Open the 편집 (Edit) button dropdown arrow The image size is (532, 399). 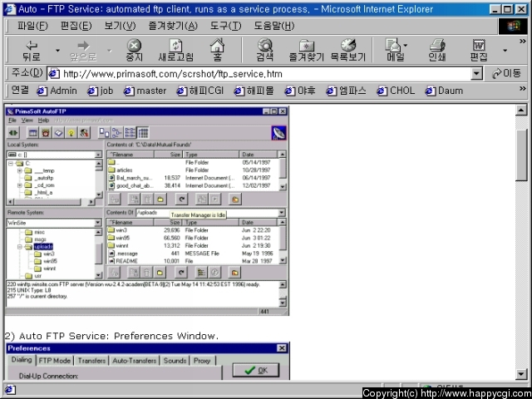pos(505,50)
